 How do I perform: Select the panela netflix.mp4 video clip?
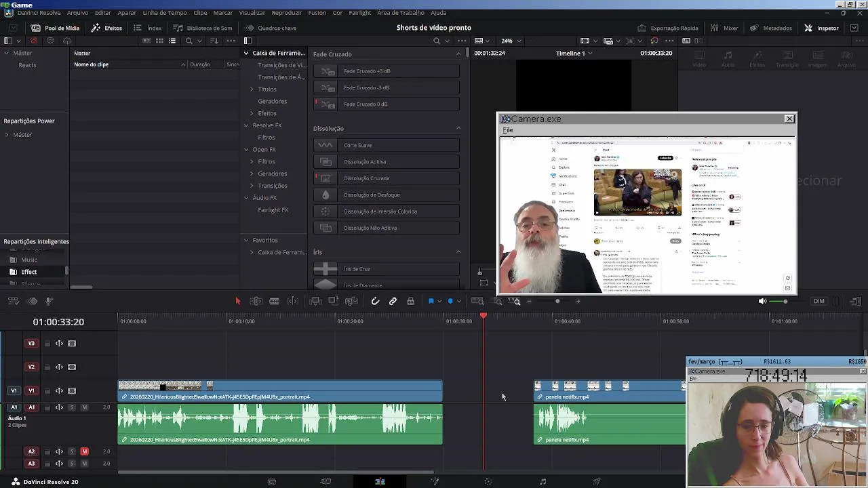[610, 391]
